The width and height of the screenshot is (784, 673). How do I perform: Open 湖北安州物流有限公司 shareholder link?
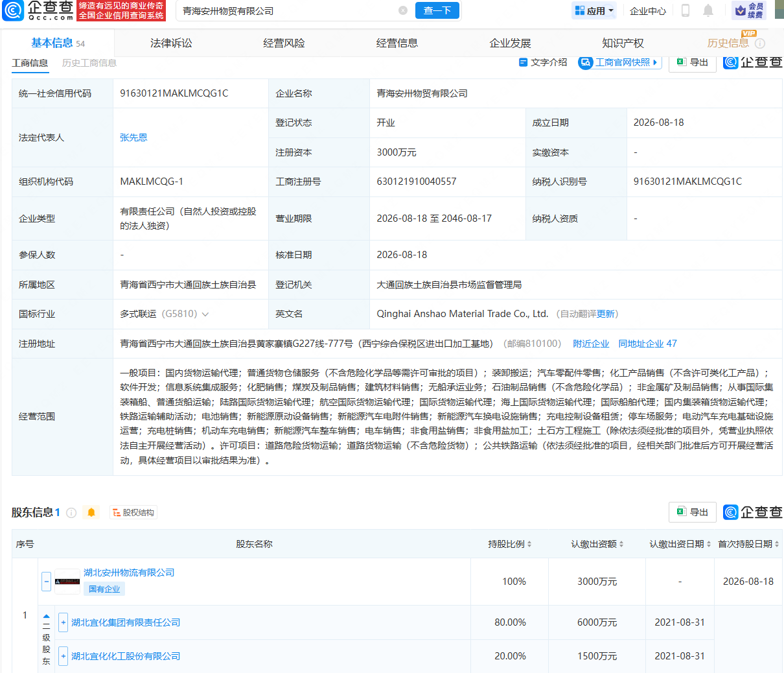click(x=129, y=573)
